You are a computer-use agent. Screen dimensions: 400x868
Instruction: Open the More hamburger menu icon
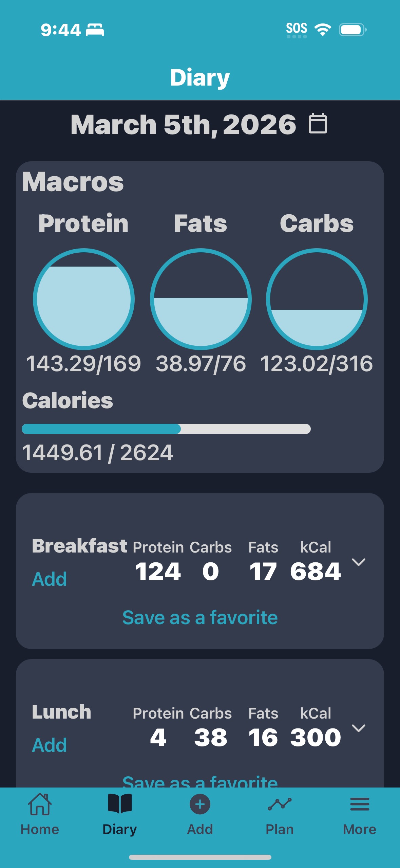point(359,804)
